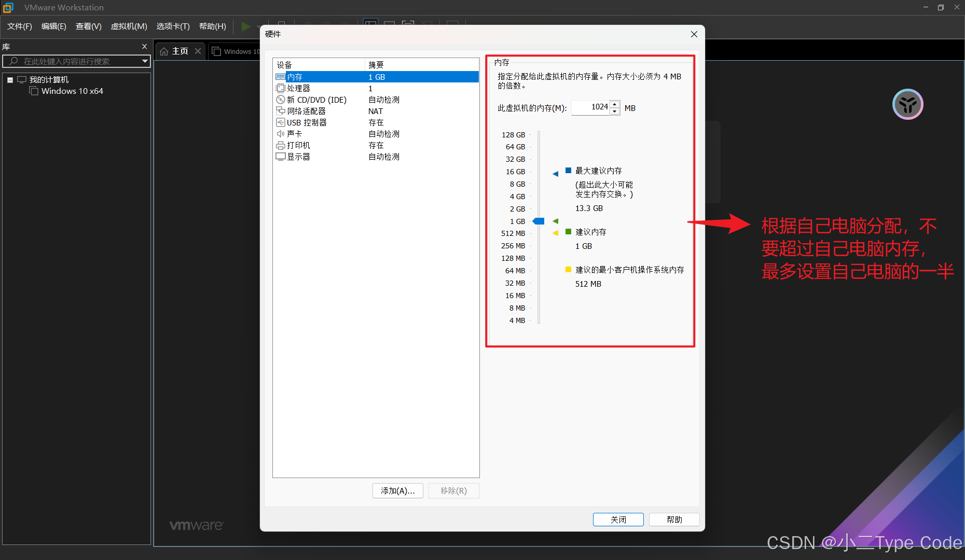Click the 256 MB slider label
965x560 pixels.
click(x=513, y=246)
